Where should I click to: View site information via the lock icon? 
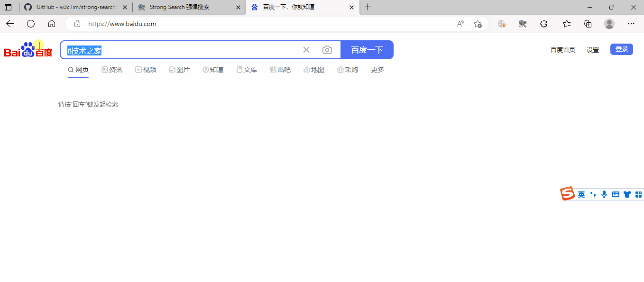coord(77,24)
